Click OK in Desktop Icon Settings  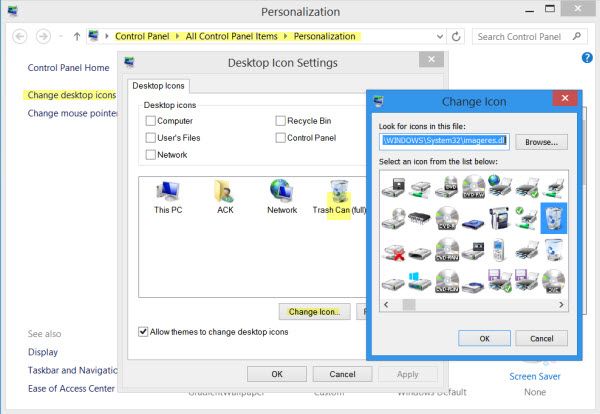[277, 374]
